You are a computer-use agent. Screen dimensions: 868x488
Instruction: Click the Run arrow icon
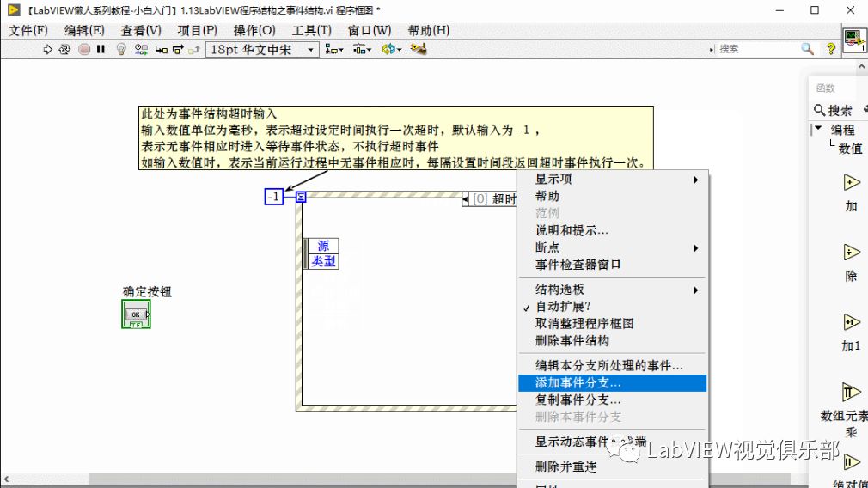(x=47, y=50)
